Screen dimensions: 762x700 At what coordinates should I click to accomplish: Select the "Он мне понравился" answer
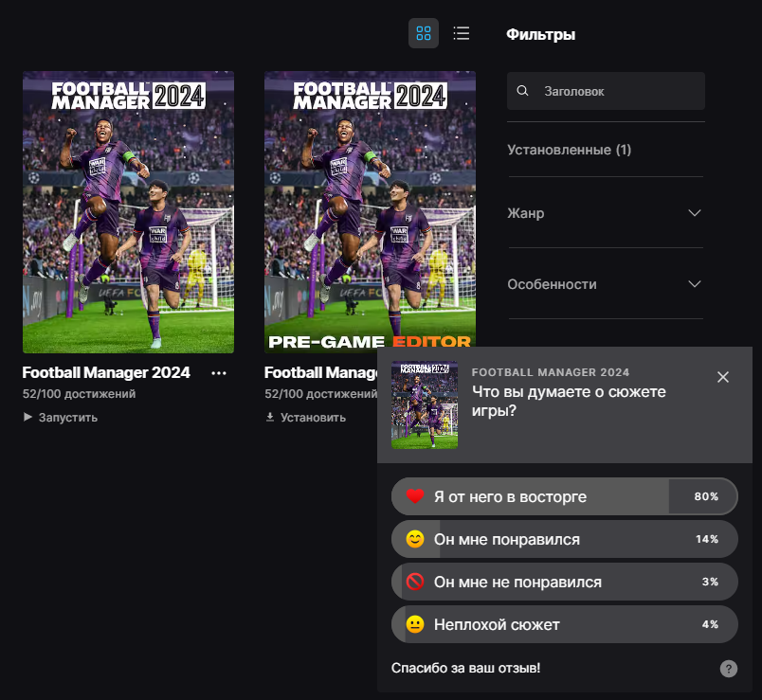[564, 539]
